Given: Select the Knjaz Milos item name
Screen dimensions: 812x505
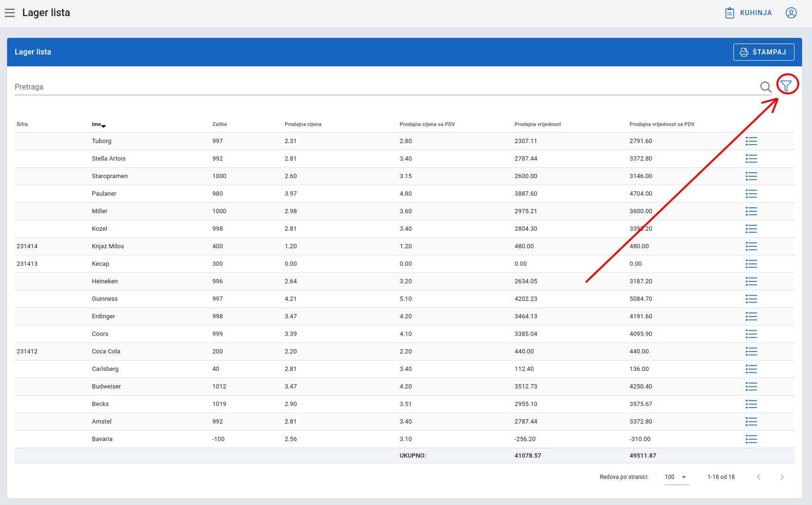Looking at the screenshot, I should 108,246.
